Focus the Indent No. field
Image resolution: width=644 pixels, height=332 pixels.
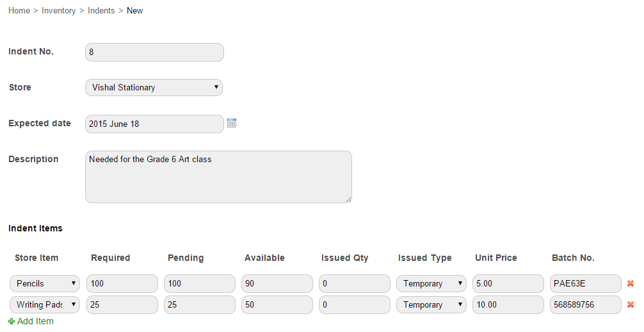(154, 53)
